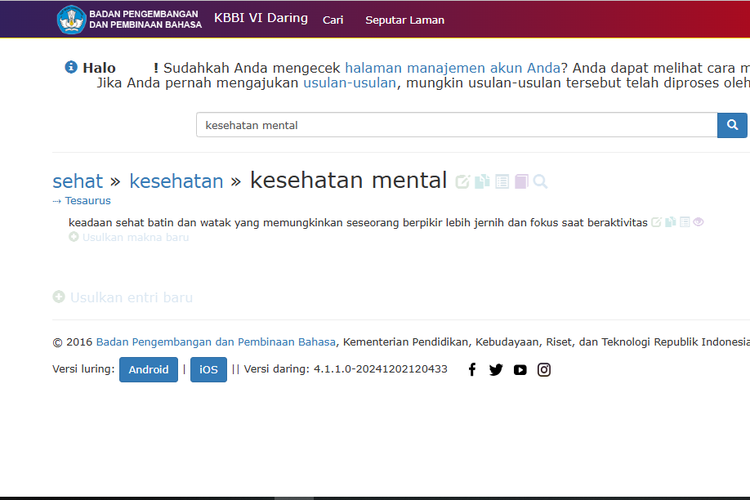This screenshot has width=750, height=500.
Task: Open the Facebook icon in footer
Action: (x=472, y=369)
